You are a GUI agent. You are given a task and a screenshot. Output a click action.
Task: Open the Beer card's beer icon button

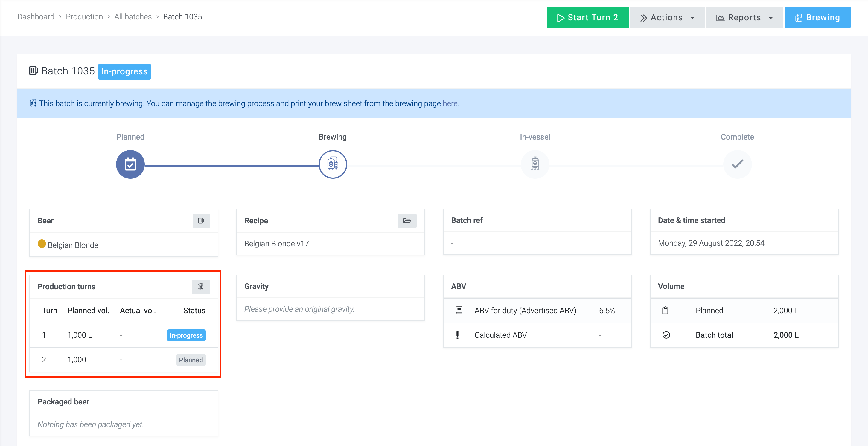pos(201,221)
